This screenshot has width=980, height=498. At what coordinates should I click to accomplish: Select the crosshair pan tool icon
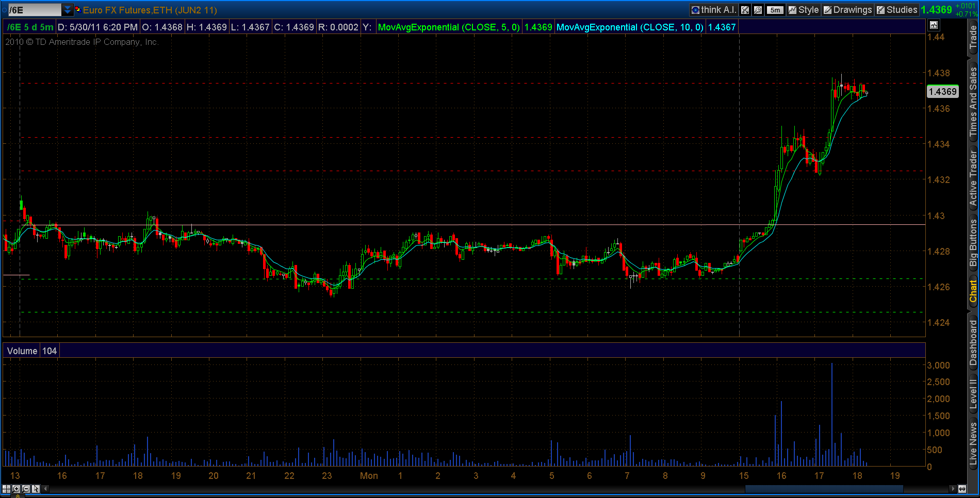coord(6,489)
